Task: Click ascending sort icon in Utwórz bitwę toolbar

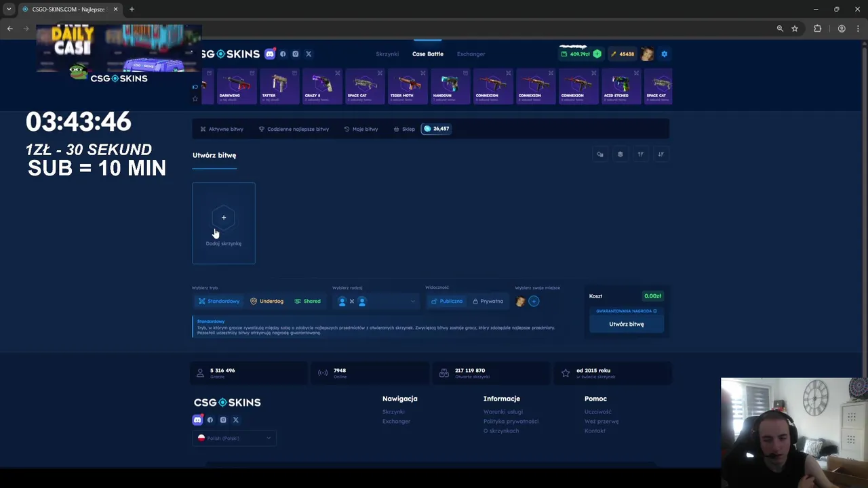Action: click(x=640, y=155)
